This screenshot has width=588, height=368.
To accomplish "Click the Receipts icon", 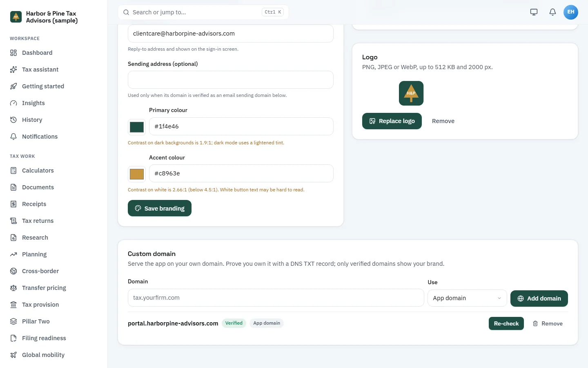I will click(x=13, y=204).
